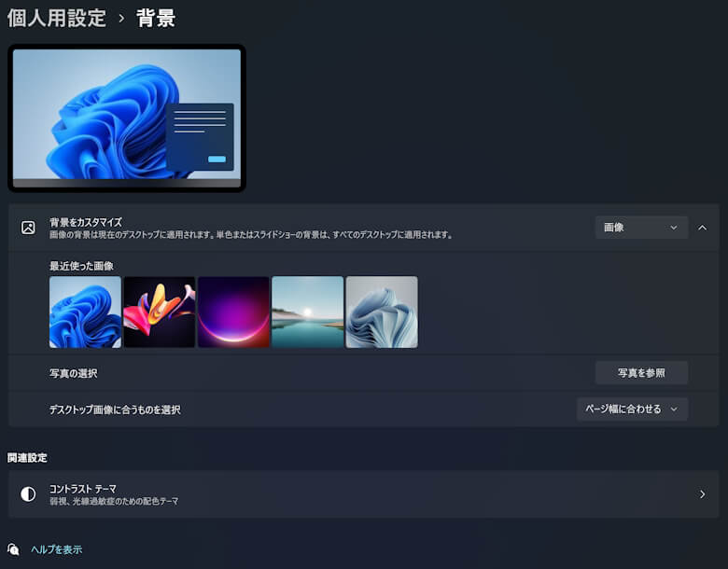This screenshot has width=728, height=569.
Task: Collapse the 背景をカスタマイズ section with the up chevron
Action: (x=702, y=228)
